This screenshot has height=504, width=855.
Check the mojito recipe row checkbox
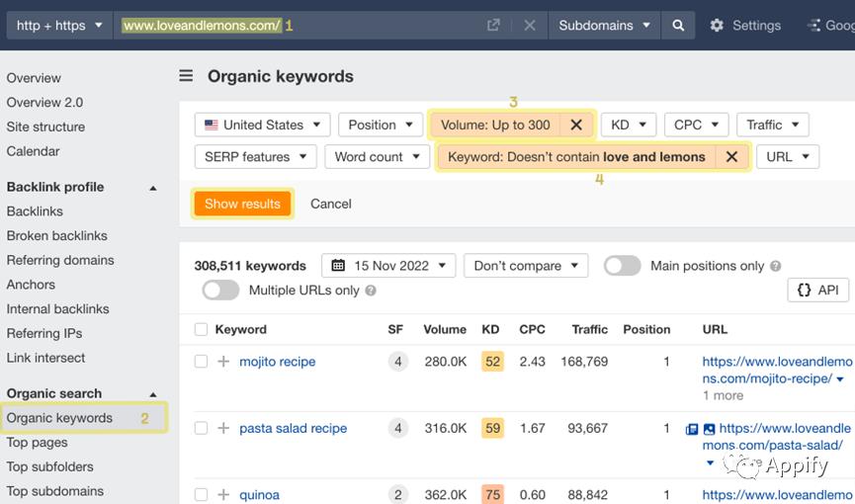pyautogui.click(x=202, y=362)
